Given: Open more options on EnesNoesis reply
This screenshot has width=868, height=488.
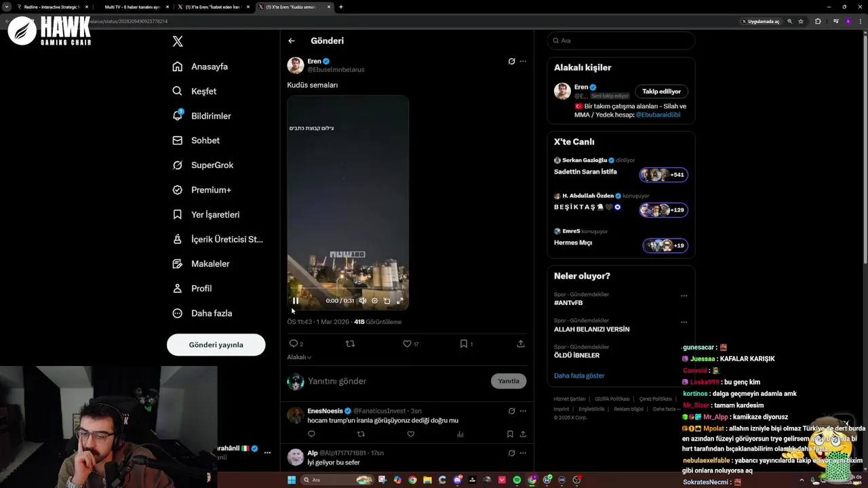Looking at the screenshot, I should click(x=523, y=411).
